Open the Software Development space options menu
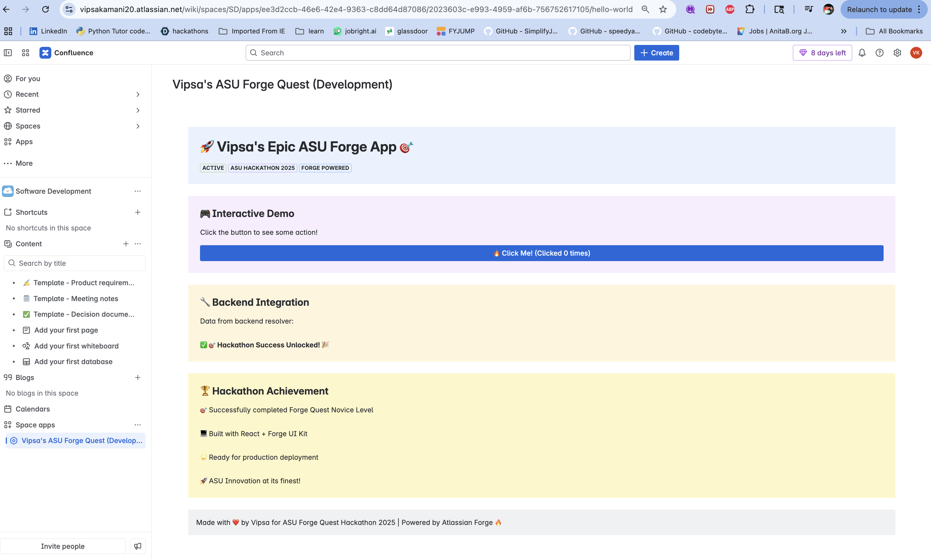 137,191
